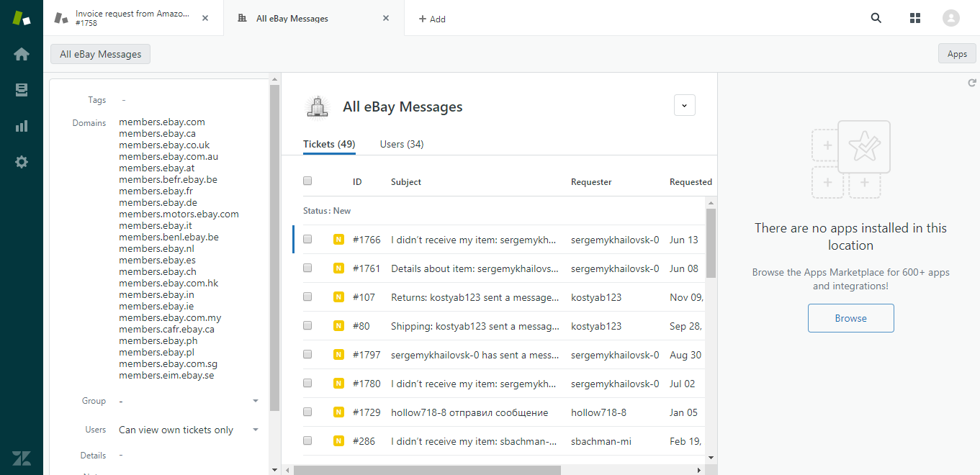
Task: Click the New status badge for ticket #1797
Action: [x=338, y=355]
